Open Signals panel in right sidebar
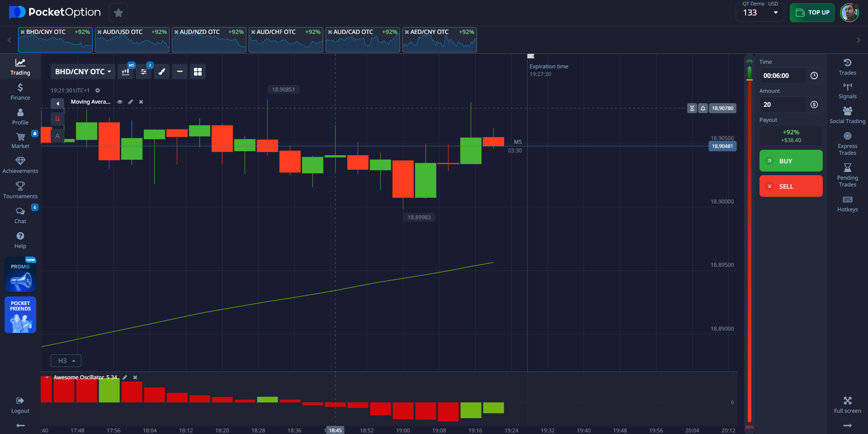Screen dimensions: 868x434 click(847, 91)
